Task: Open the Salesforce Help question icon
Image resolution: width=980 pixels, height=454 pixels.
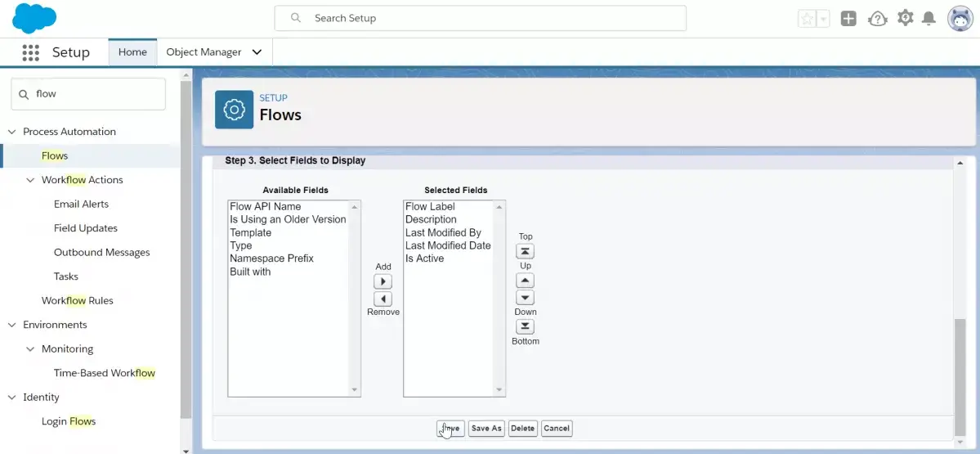Action: 878,19
